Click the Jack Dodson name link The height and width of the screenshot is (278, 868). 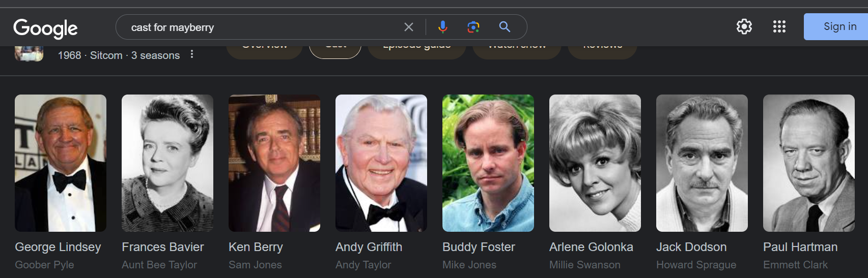tap(691, 247)
